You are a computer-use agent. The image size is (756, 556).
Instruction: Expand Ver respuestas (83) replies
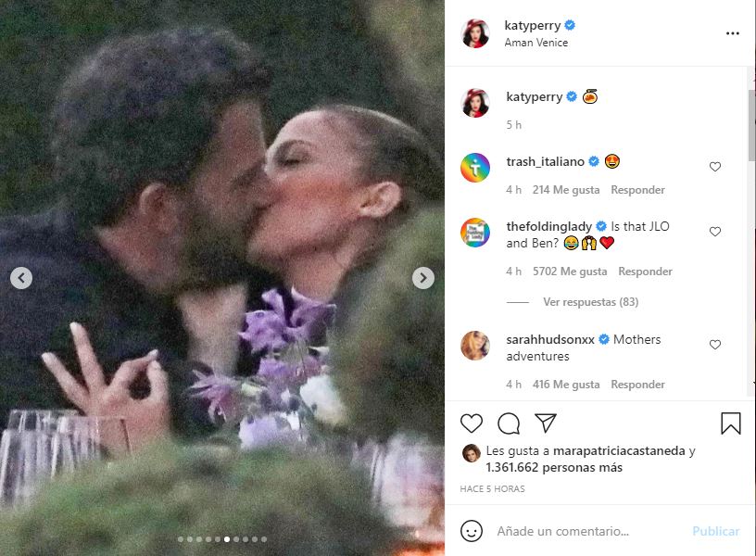[x=590, y=302]
